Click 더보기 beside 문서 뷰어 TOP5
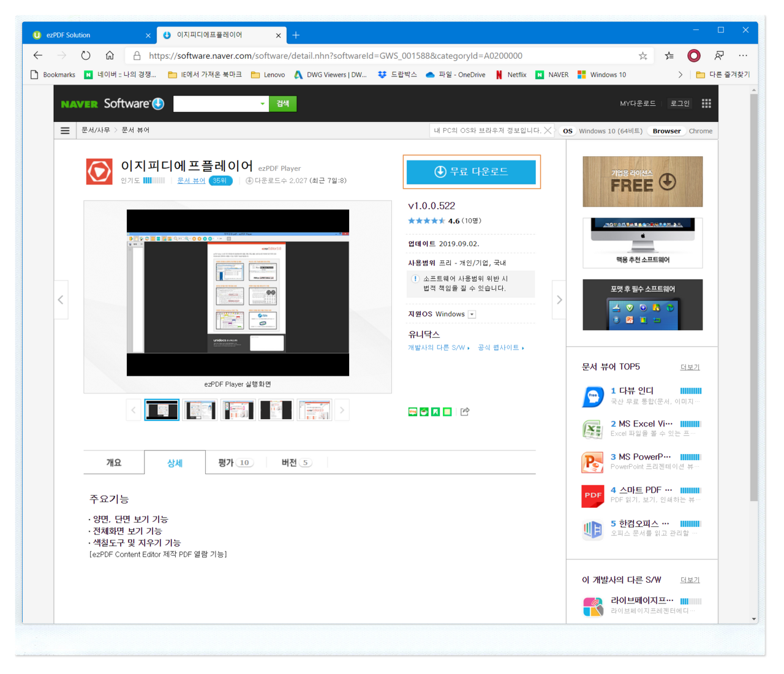This screenshot has height=674, width=784. click(690, 367)
